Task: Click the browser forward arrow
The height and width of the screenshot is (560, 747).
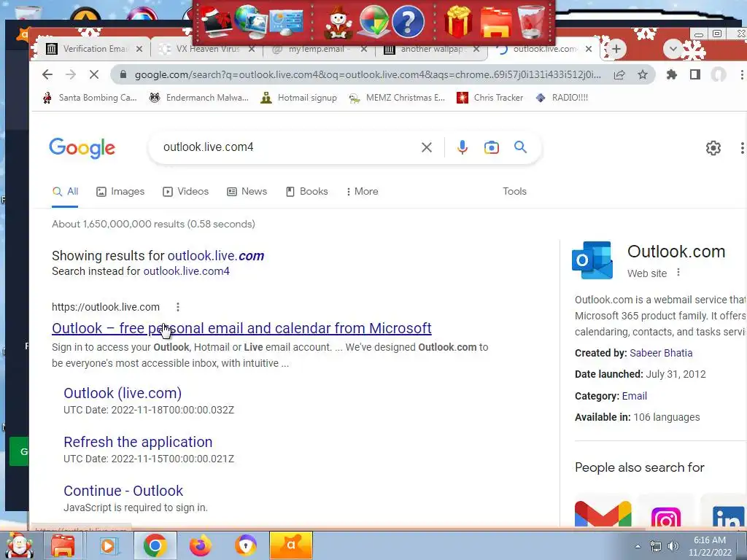Action: (71, 74)
